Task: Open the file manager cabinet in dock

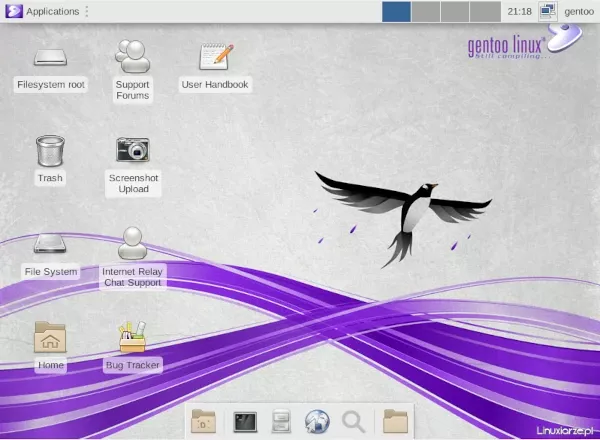Action: pos(281,421)
